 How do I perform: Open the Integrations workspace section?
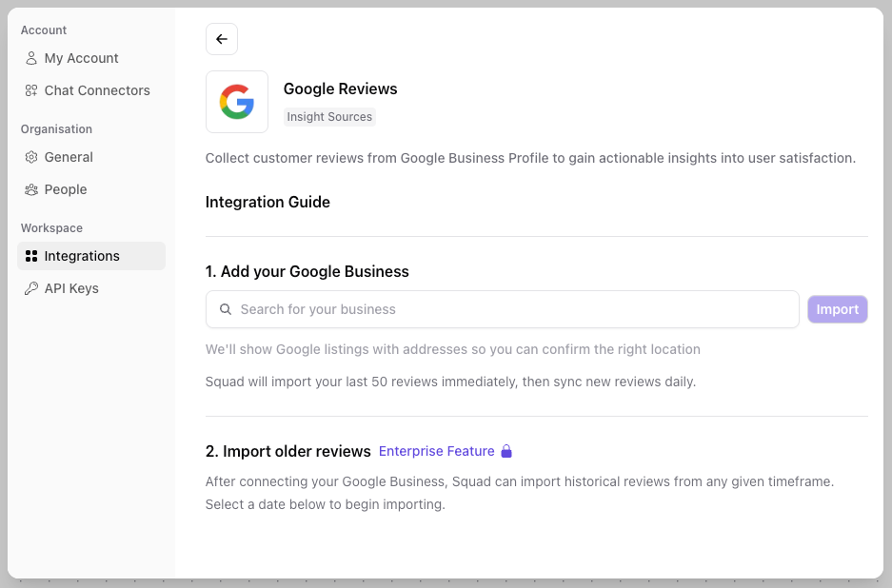coord(81,256)
